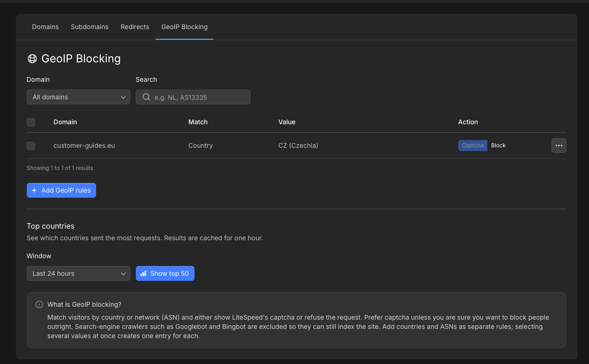This screenshot has width=589, height=364.
Task: Click the magnifier icon in search box
Action: pos(146,97)
